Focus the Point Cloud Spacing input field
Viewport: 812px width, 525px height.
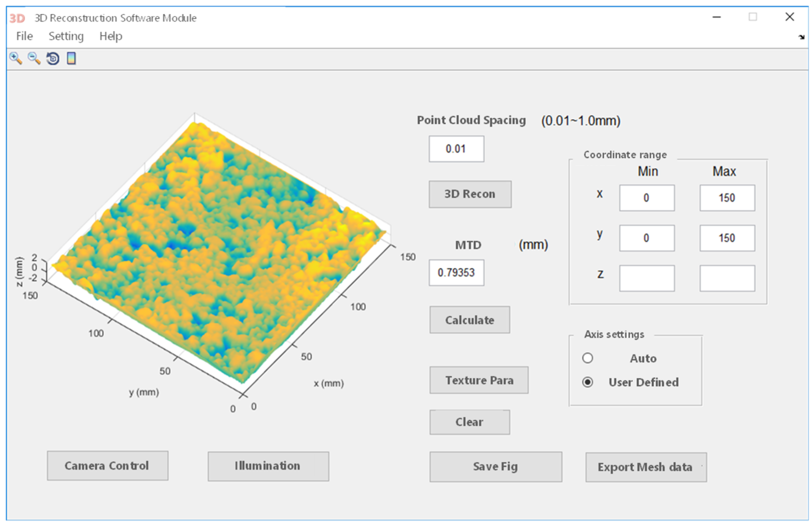(456, 149)
